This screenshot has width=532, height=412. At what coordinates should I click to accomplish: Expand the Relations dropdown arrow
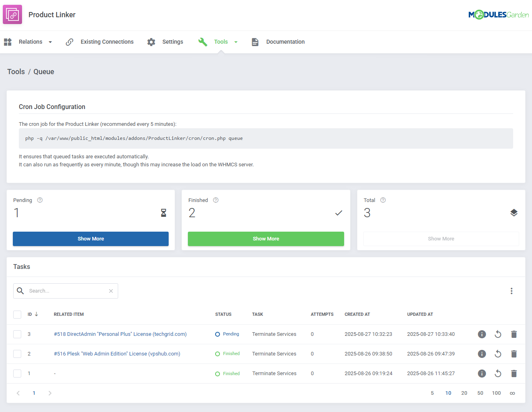(50, 42)
